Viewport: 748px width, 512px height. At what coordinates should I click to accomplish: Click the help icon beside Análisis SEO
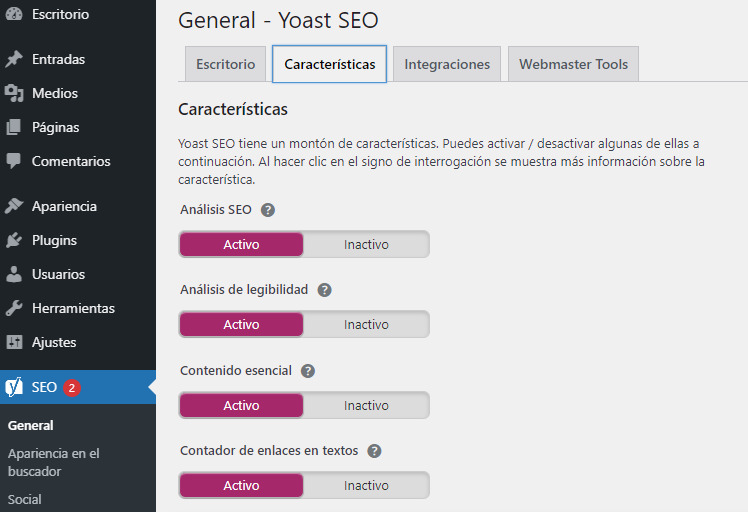tap(268, 210)
